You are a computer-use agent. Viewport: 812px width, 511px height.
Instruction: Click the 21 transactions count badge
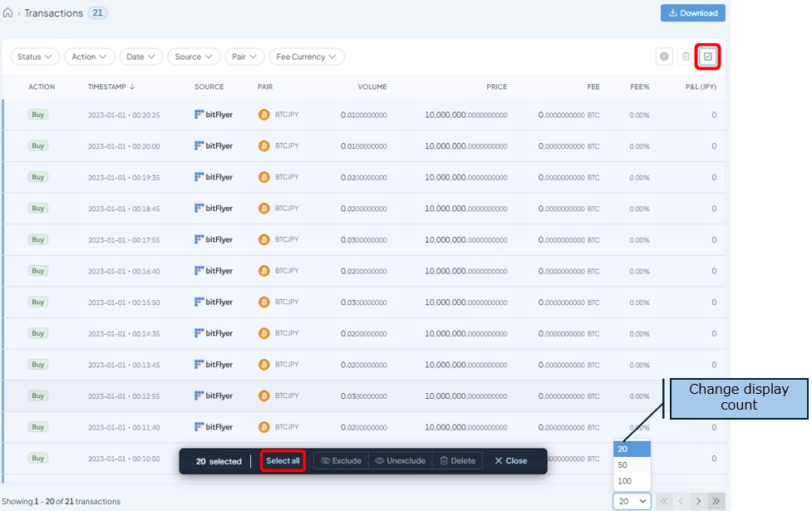coord(97,13)
